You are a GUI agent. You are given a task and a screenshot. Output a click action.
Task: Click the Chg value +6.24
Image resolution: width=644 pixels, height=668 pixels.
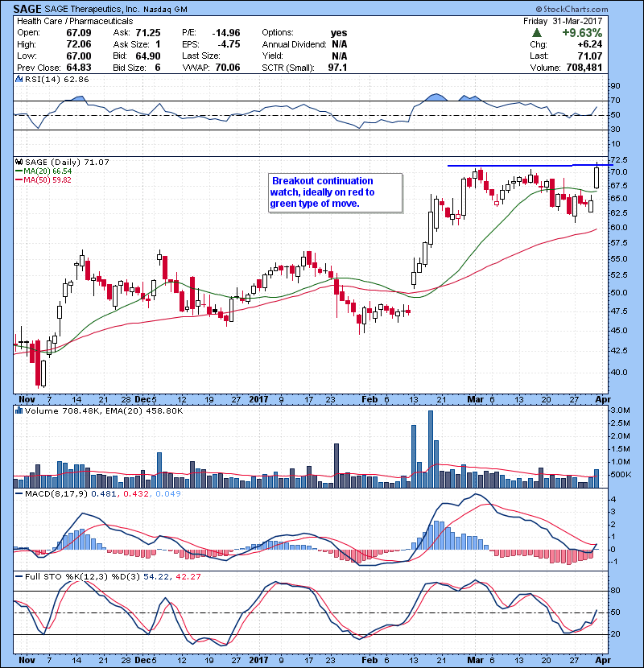tap(590, 44)
